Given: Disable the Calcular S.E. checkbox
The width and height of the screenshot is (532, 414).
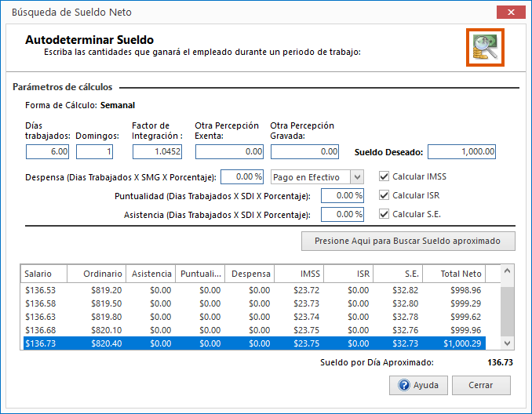Looking at the screenshot, I should tap(384, 214).
